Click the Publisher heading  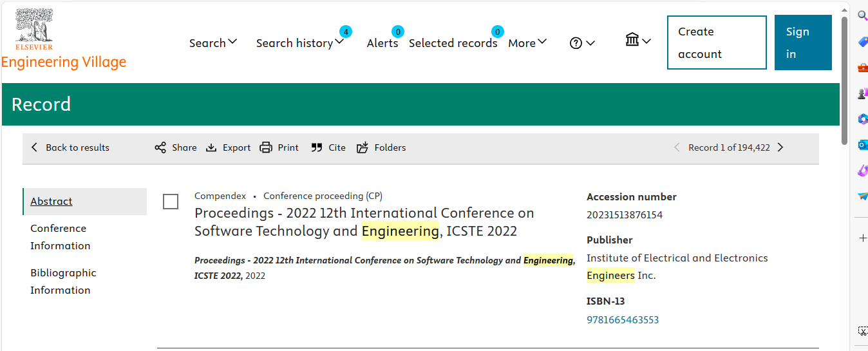610,240
